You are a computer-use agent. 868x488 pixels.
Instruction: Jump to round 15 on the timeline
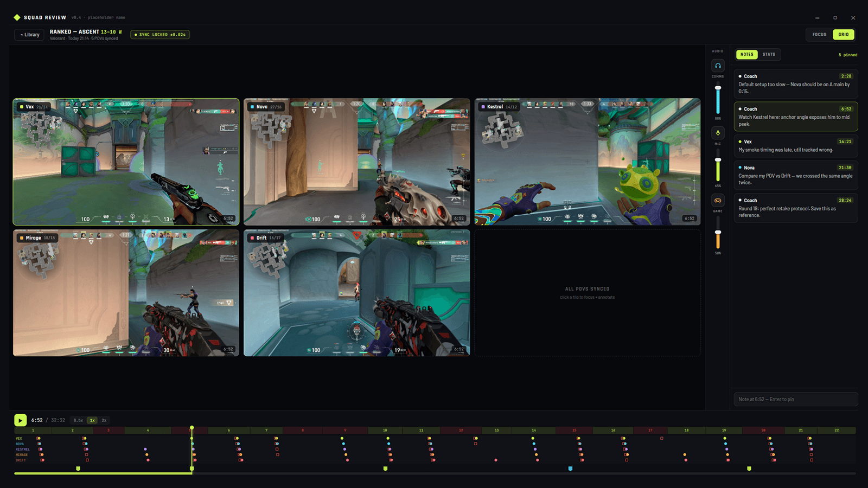[x=574, y=430]
